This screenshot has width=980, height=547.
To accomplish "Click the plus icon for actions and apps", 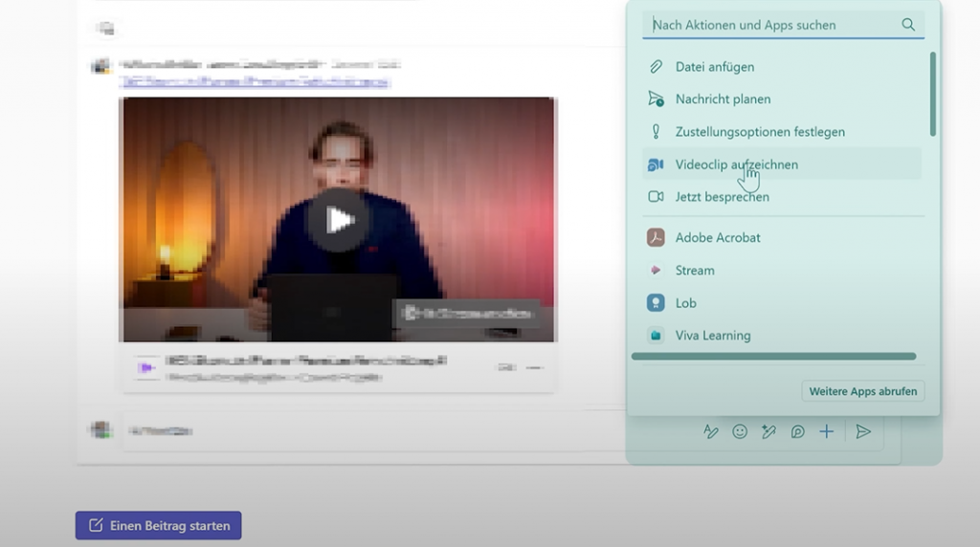I will pyautogui.click(x=826, y=431).
